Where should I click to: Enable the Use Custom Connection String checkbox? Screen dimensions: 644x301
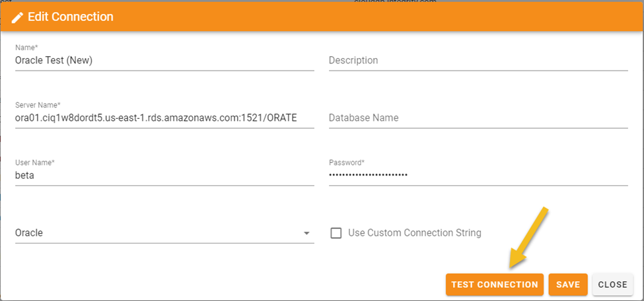(x=336, y=233)
